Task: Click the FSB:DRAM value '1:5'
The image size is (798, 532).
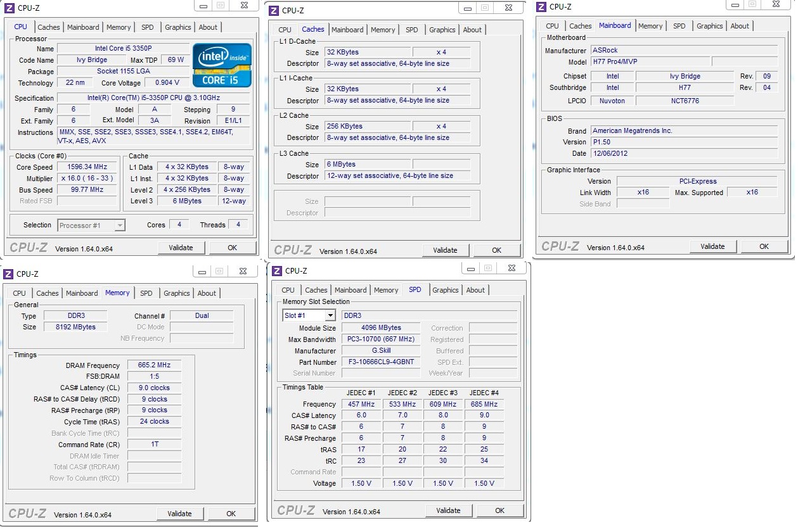Action: [154, 376]
